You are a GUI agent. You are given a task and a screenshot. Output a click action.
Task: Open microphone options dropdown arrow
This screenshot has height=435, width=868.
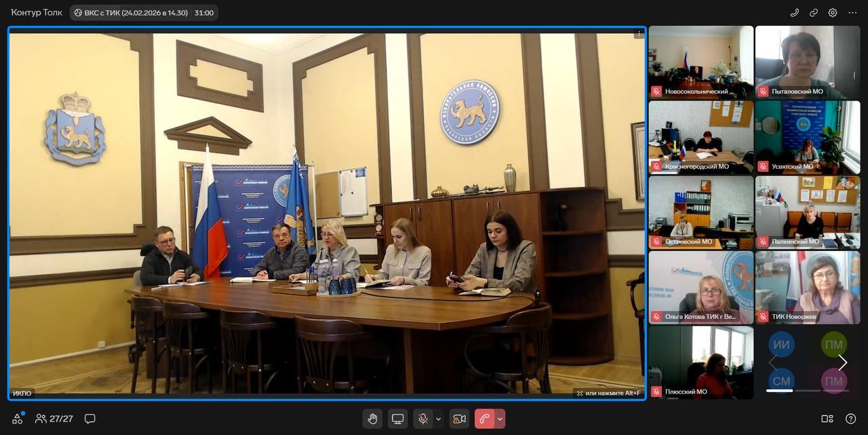(x=438, y=419)
